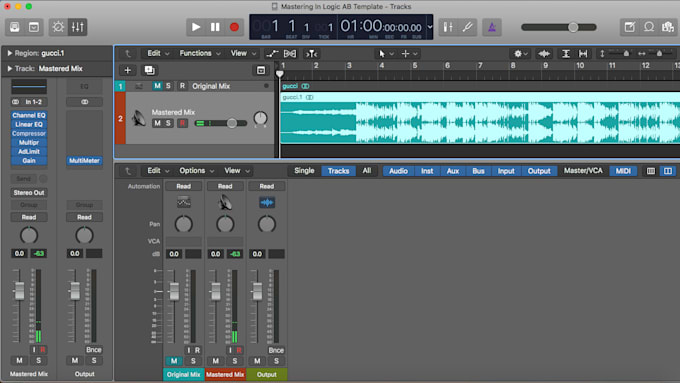Solo the Output channel in mixer
This screenshot has height=383, width=680.
[276, 360]
